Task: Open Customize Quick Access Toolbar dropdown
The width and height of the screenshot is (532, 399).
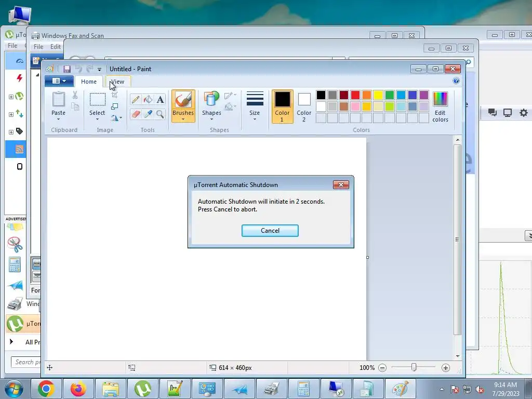Action: click(99, 70)
